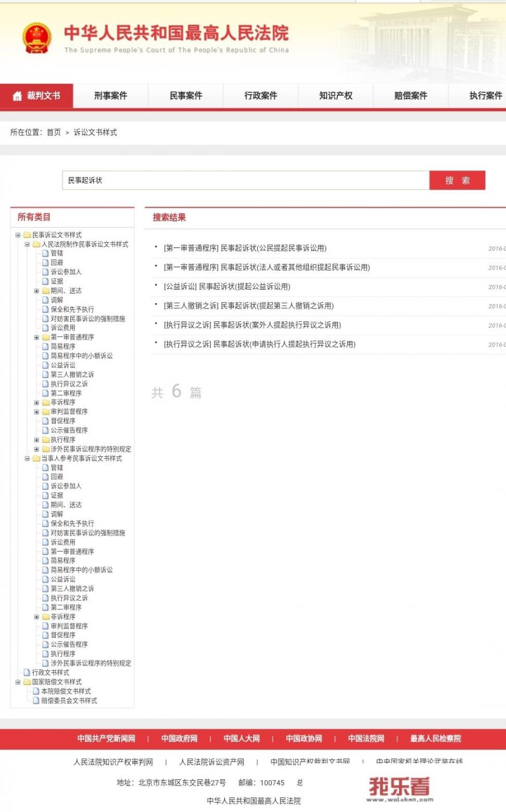Click the folder icon of 当事人参考民事诉讼文书样式
Image resolution: width=506 pixels, height=812 pixels.
pos(36,458)
